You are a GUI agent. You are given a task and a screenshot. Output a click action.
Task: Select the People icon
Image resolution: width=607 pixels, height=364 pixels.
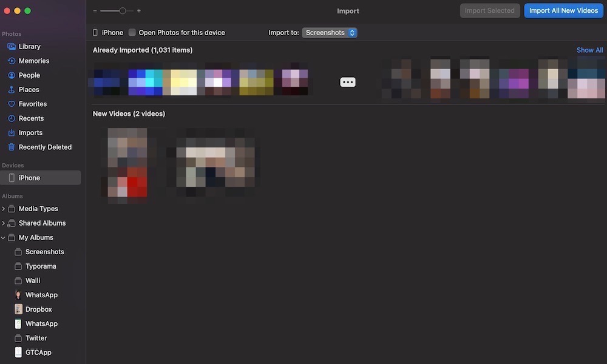(11, 75)
